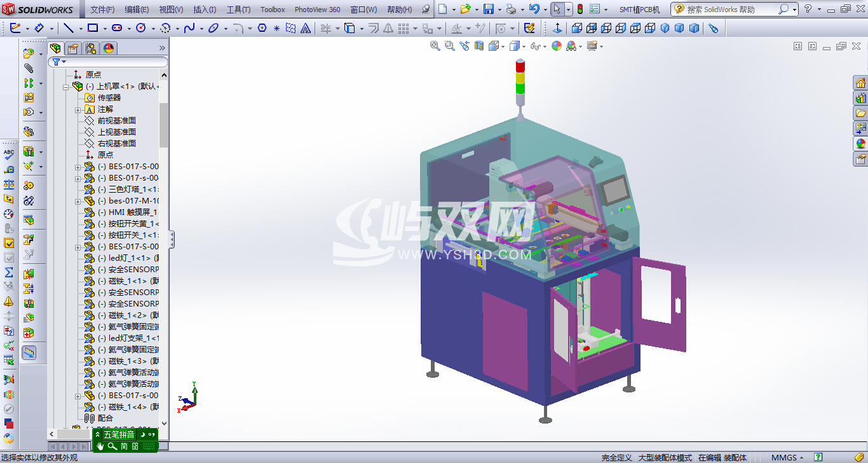
Task: Click the New document icon
Action: tap(443, 9)
